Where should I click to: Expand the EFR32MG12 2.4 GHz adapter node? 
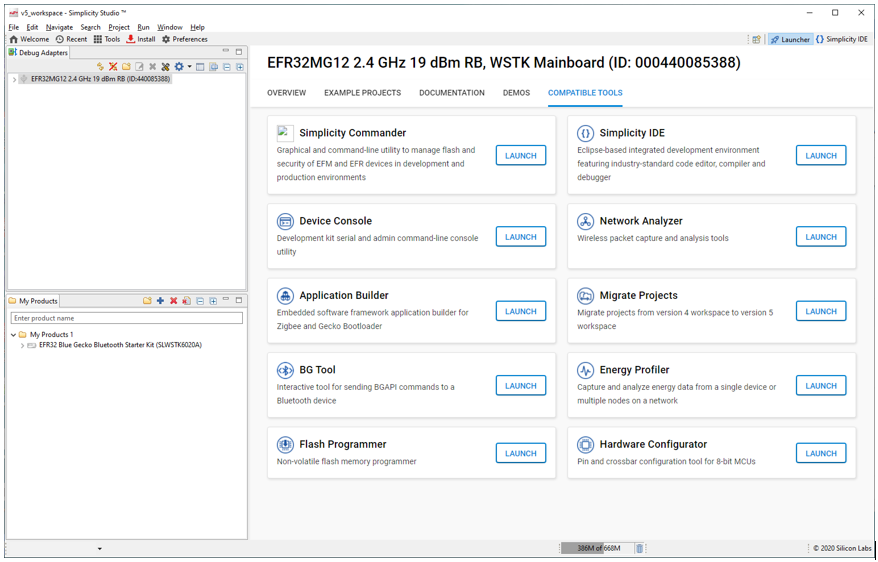pos(14,79)
